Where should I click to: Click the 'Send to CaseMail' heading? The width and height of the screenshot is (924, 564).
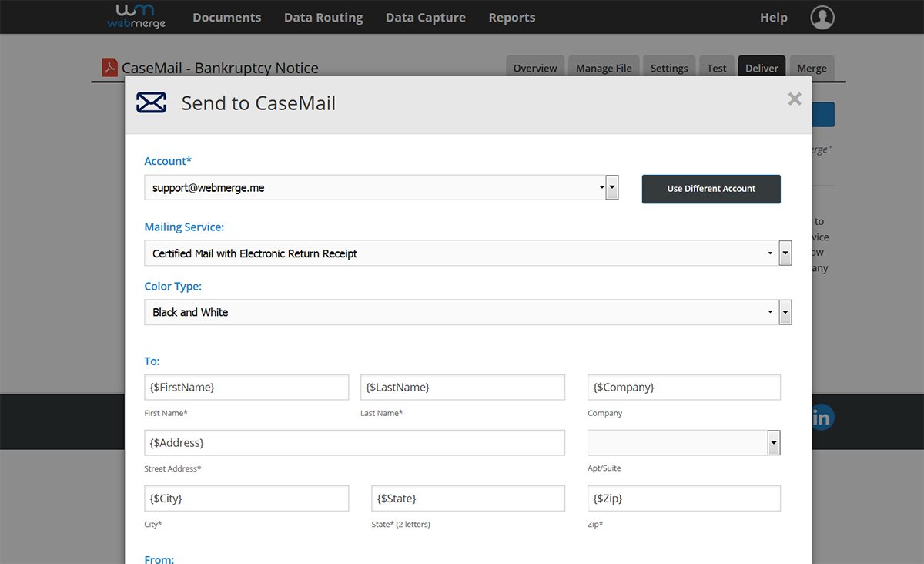259,103
